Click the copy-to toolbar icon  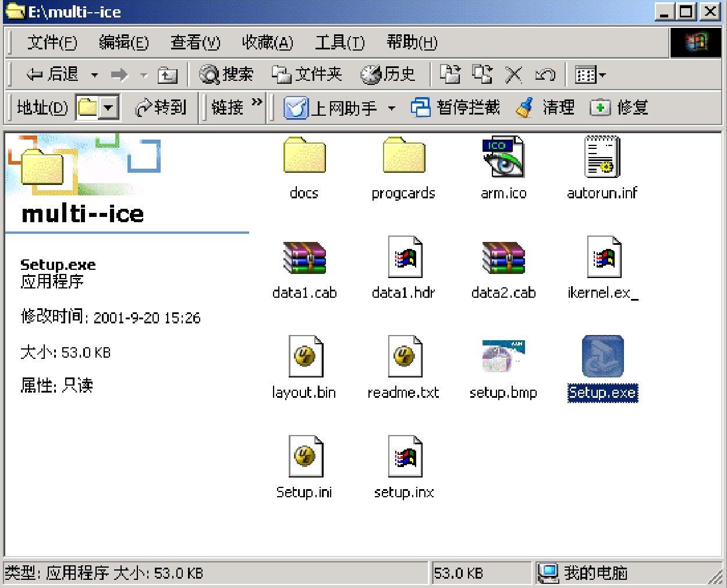[x=482, y=74]
